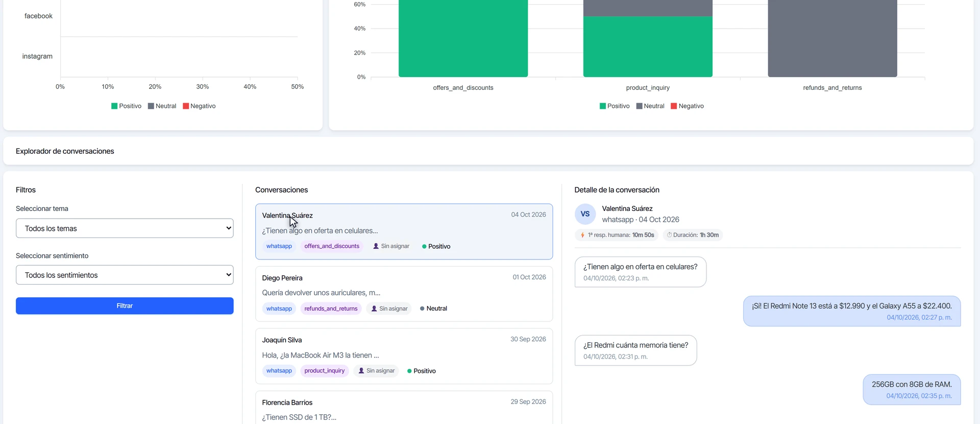980x424 pixels.
Task: Click person icon in Joaquín Silva's Sin asignar
Action: (361, 371)
